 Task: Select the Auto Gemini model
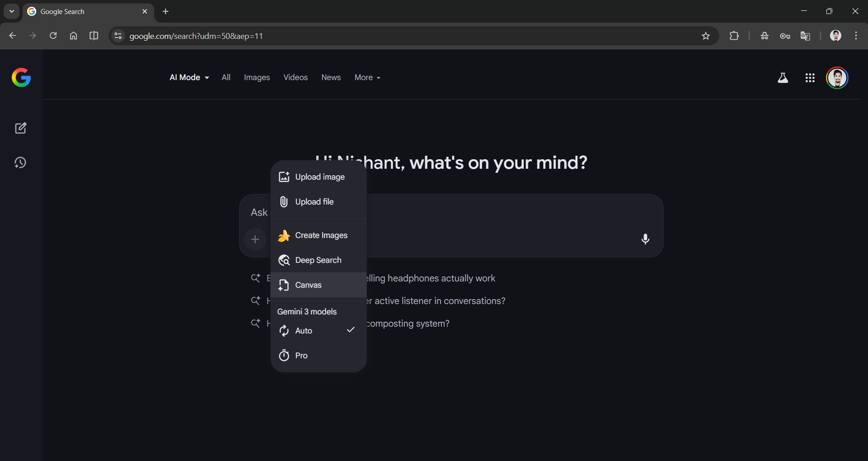304,330
